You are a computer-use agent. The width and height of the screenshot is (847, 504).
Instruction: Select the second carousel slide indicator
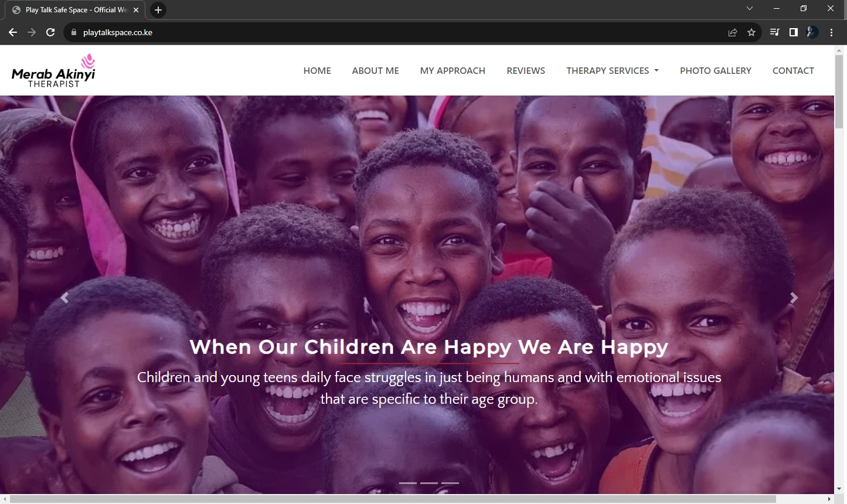(x=429, y=483)
